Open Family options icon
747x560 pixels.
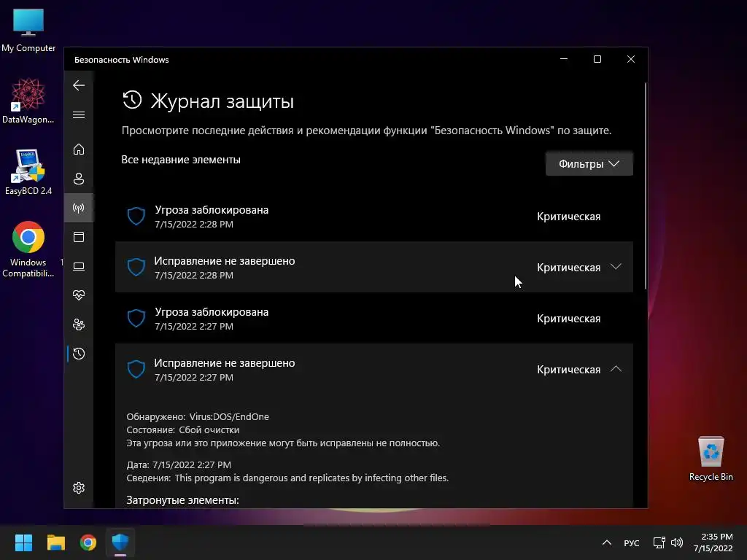(x=79, y=324)
